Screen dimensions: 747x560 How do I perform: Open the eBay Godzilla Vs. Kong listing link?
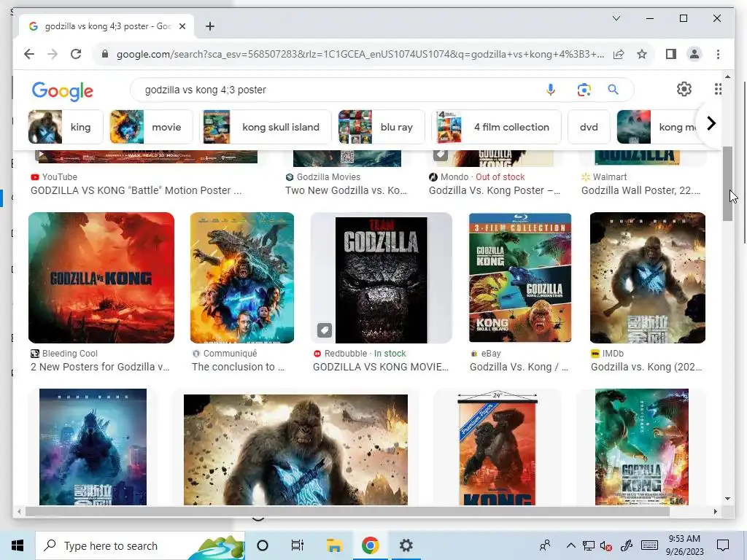pyautogui.click(x=519, y=367)
